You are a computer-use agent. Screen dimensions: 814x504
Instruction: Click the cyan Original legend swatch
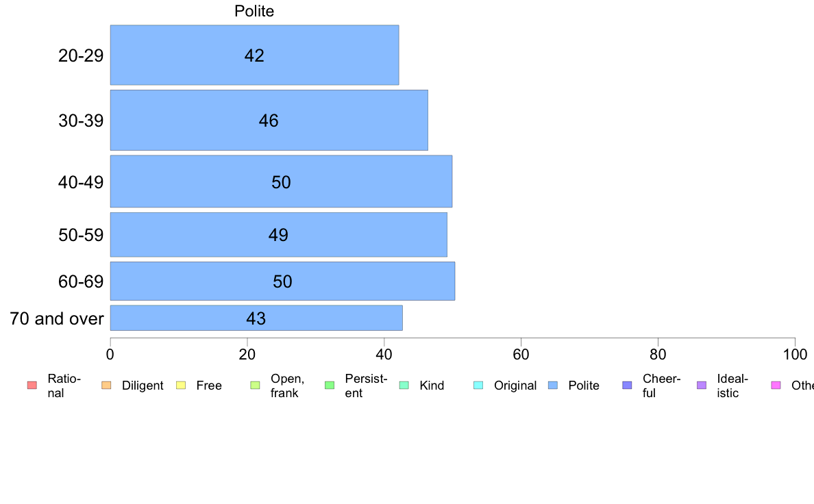pos(479,385)
